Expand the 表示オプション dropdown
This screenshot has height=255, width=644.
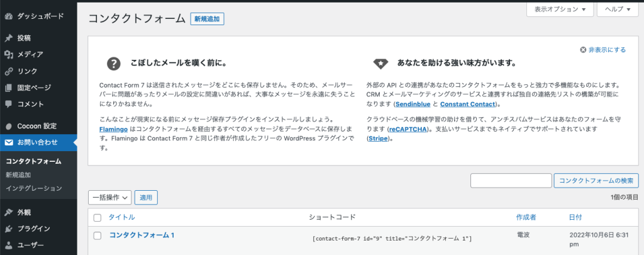(560, 9)
